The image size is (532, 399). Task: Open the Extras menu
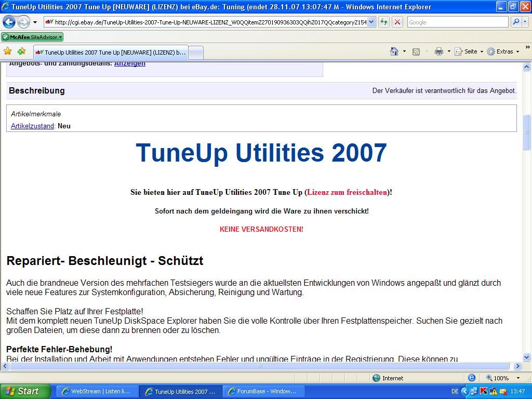click(x=503, y=51)
